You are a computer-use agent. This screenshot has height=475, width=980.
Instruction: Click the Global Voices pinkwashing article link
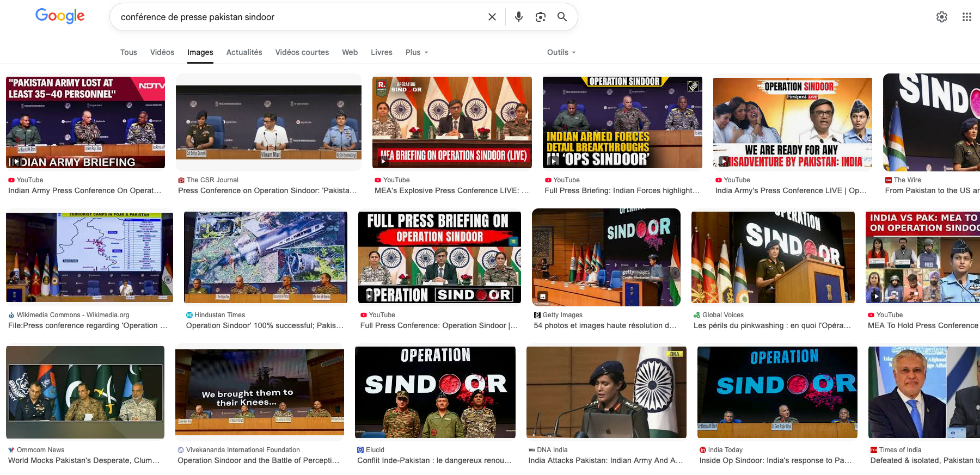(771, 325)
